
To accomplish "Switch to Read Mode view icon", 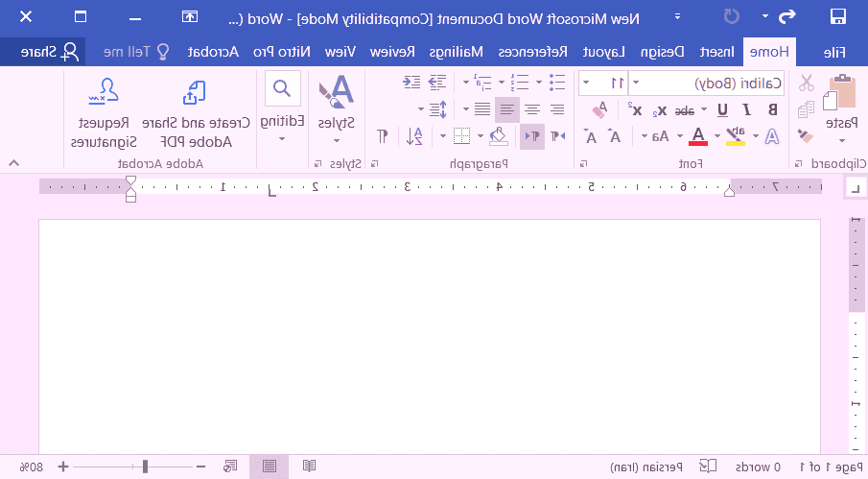I will tap(310, 467).
